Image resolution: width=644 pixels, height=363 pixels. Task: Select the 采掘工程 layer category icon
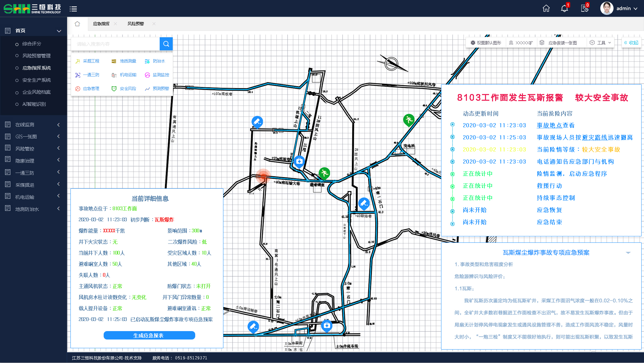tap(78, 61)
